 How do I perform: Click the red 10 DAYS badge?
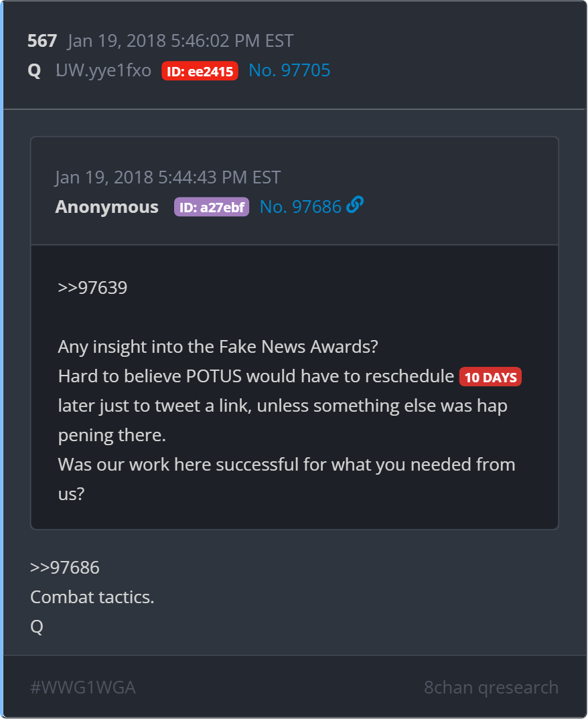click(490, 377)
